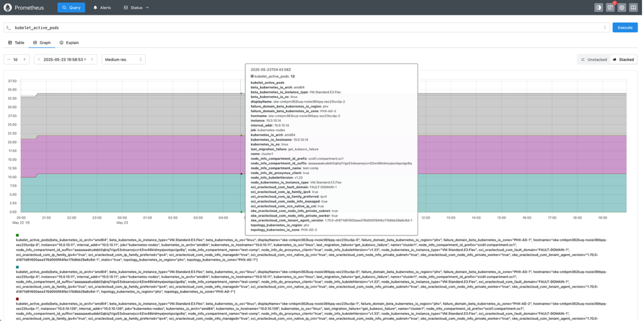Open the documentation book icon

(x=633, y=7)
